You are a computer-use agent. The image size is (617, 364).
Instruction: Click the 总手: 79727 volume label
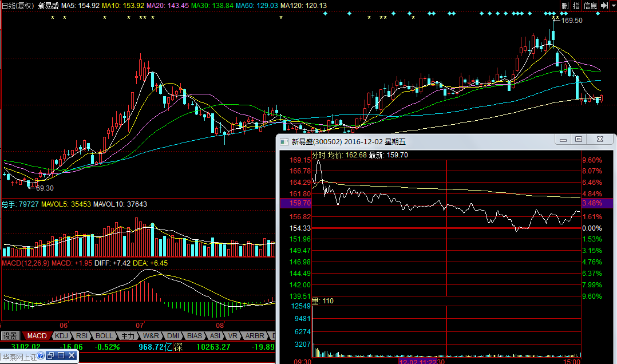(x=20, y=204)
